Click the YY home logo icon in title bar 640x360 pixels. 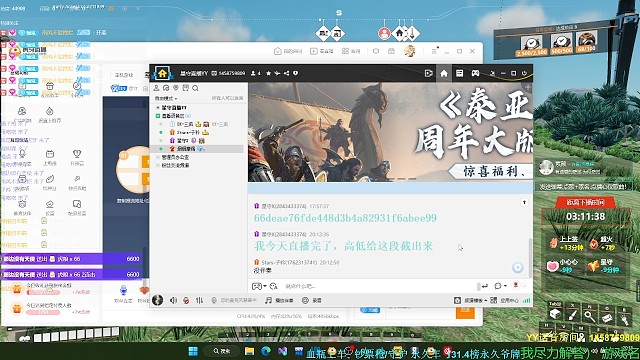tap(162, 73)
